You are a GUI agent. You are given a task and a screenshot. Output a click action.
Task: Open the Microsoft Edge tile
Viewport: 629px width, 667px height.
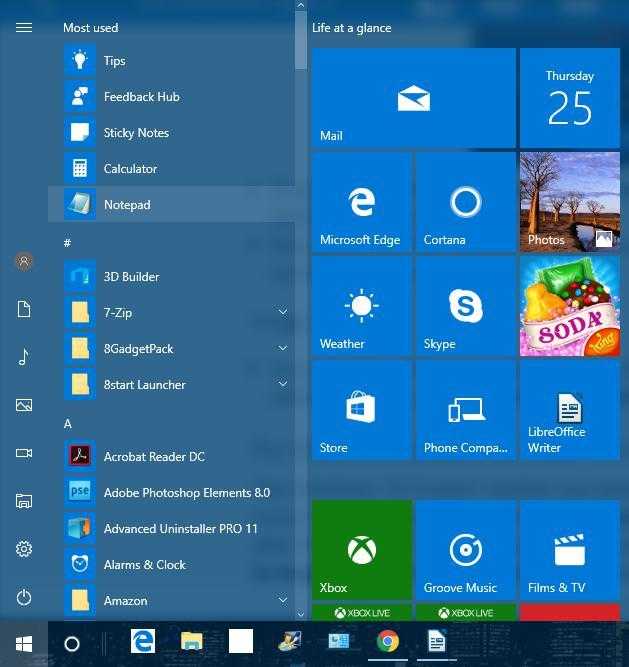coord(361,202)
